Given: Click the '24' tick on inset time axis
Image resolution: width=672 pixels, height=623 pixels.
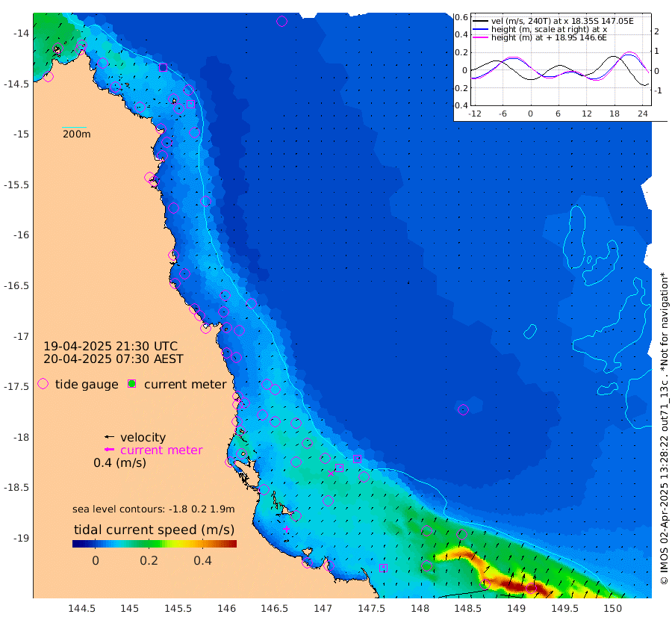Looking at the screenshot, I should point(642,114).
